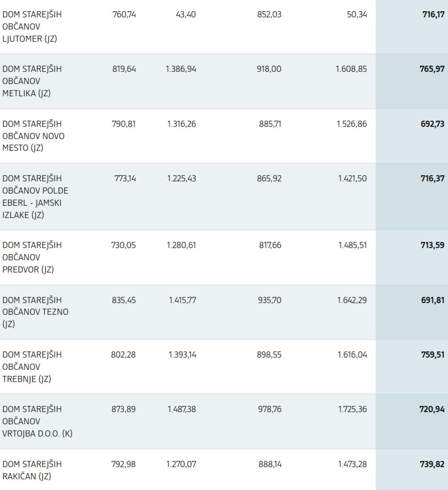
Task: Click the DOM STAREJŠIH OBČANOV LJUTOMER (JZ) row name
Action: coord(32,27)
